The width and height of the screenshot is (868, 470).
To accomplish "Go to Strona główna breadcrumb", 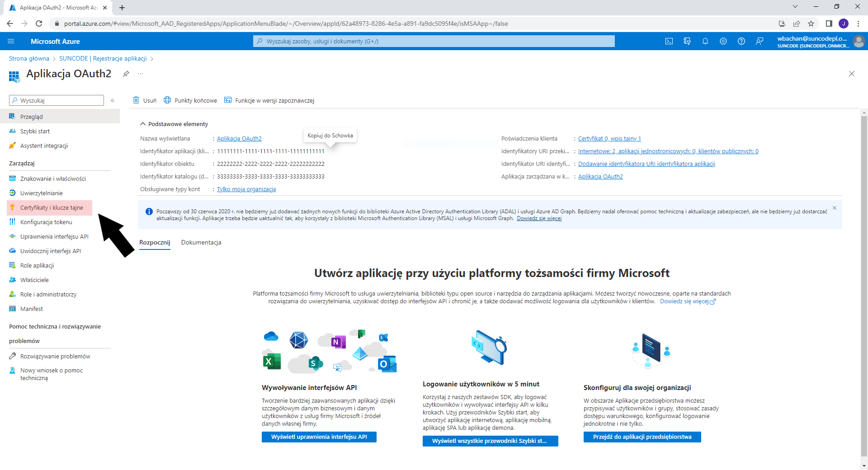I will tap(29, 58).
